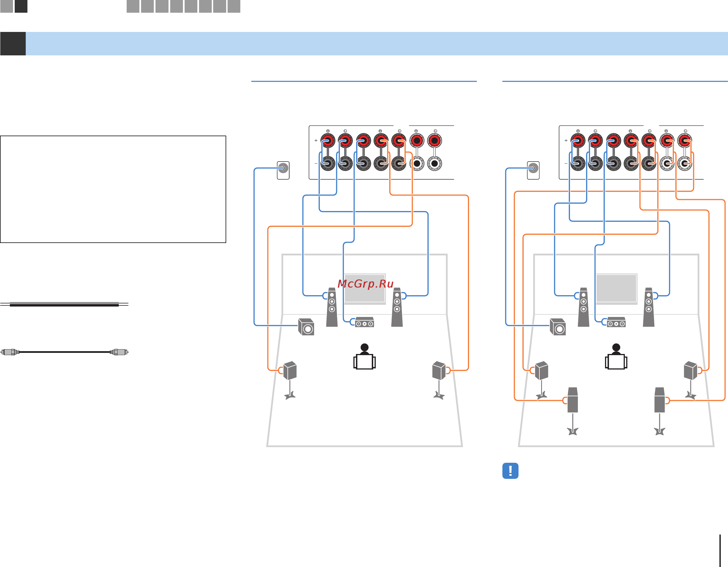728x567 pixels.
Task: Click front R red positive terminal, 7.1 diagram
Action: click(578, 141)
